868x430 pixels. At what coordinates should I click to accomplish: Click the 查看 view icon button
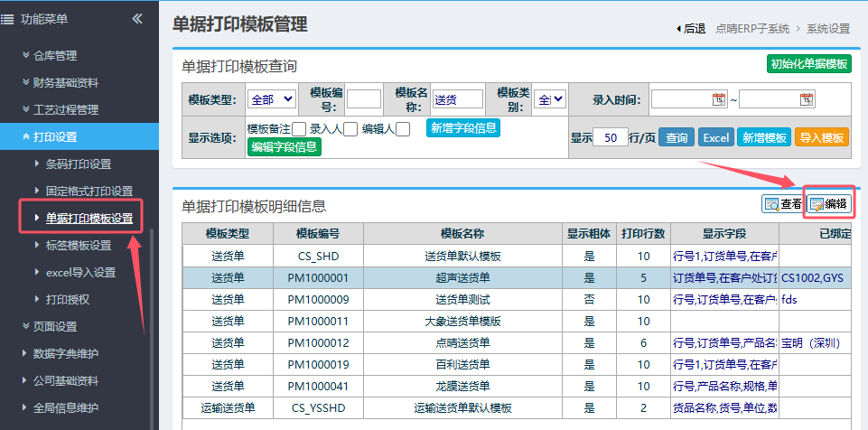click(x=782, y=204)
